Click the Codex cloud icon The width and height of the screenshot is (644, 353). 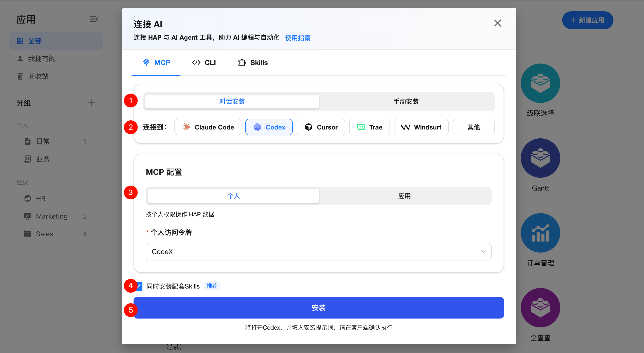pos(257,127)
